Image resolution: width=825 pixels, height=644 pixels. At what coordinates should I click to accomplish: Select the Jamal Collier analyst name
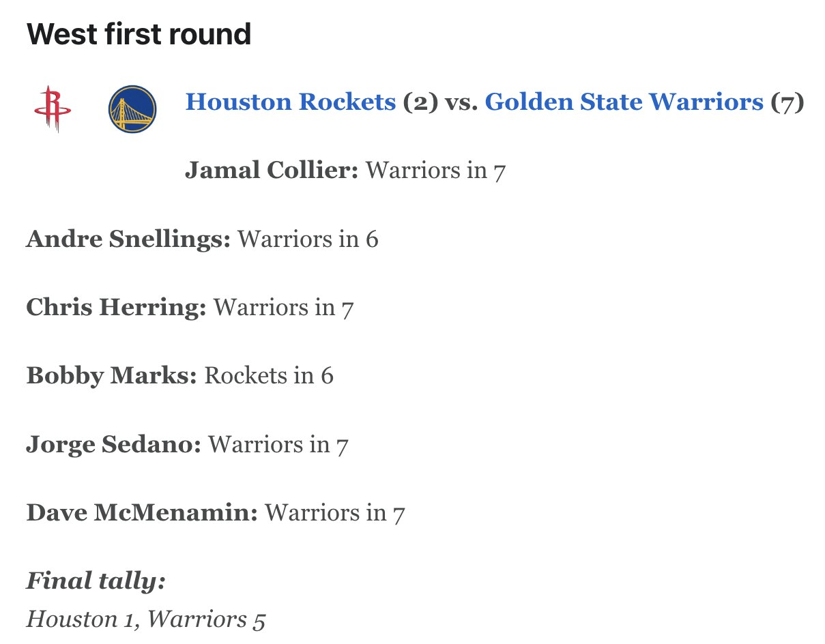[271, 171]
